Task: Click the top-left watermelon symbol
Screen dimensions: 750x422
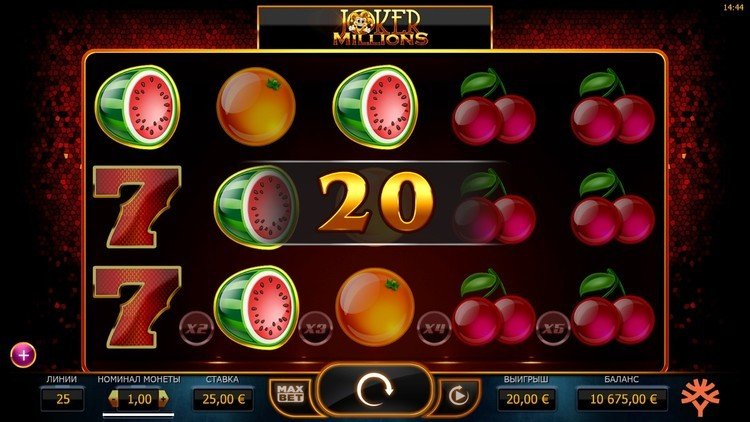Action: point(138,107)
